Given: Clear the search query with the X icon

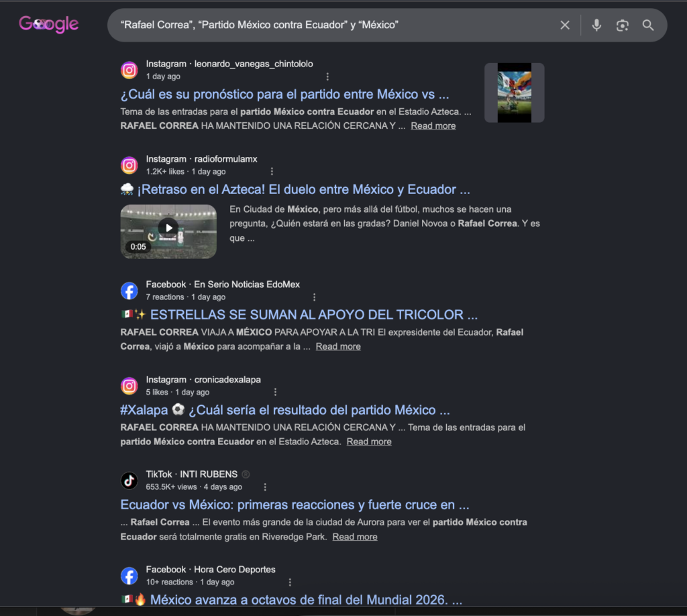Looking at the screenshot, I should coord(565,25).
